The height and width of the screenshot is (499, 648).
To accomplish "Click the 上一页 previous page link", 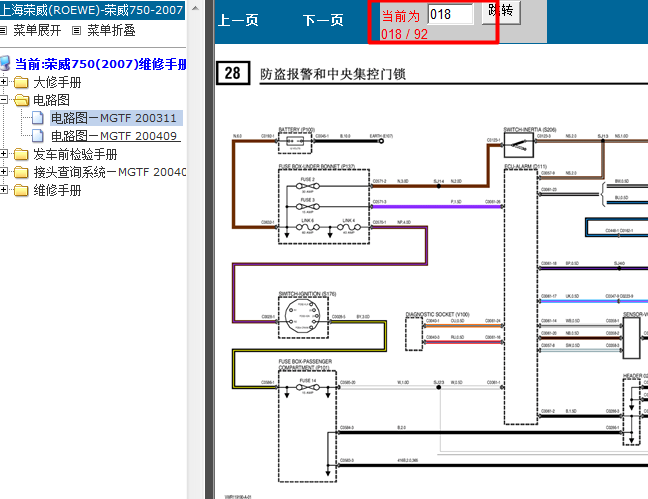I will coord(238,20).
